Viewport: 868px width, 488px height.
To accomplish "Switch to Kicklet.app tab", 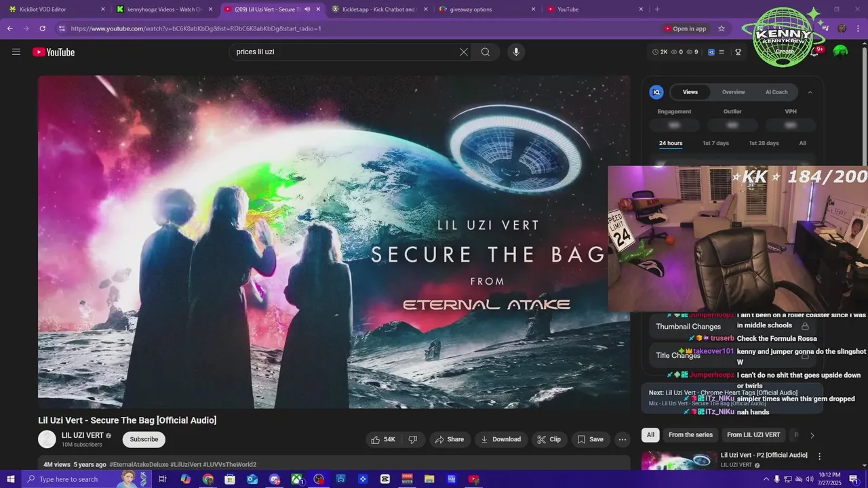I will point(379,9).
